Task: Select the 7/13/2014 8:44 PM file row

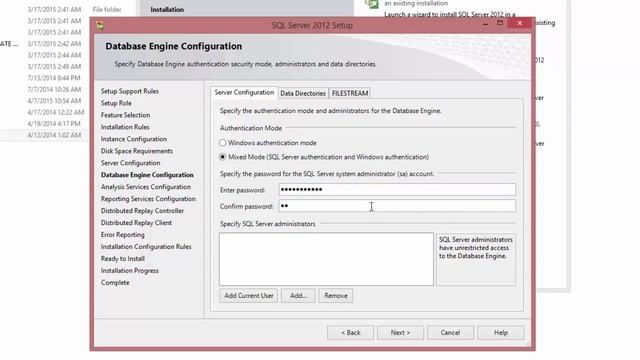Action: (x=44, y=78)
